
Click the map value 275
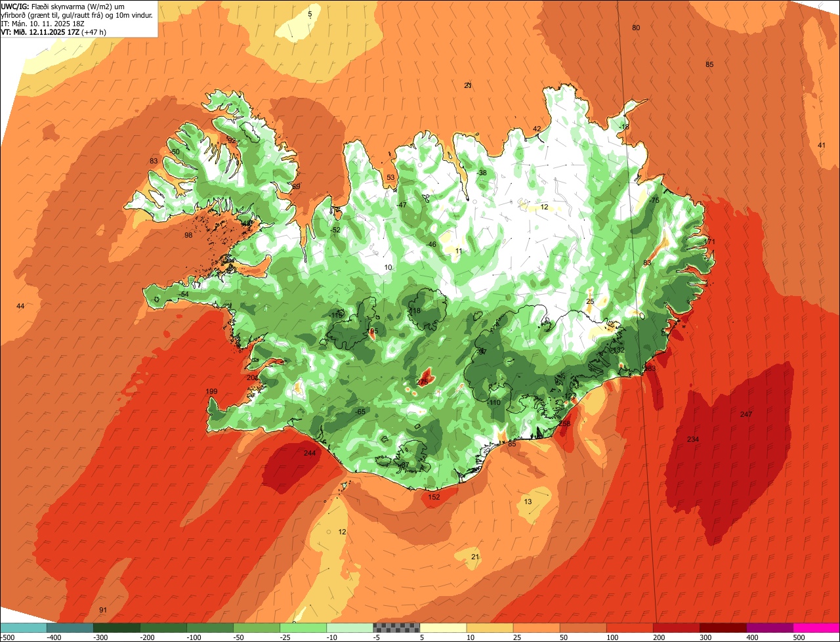click(423, 382)
